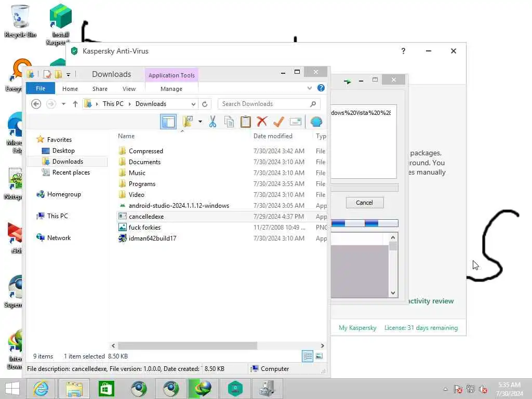
Task: Click the orange checkmark Properties icon
Action: pos(278,122)
